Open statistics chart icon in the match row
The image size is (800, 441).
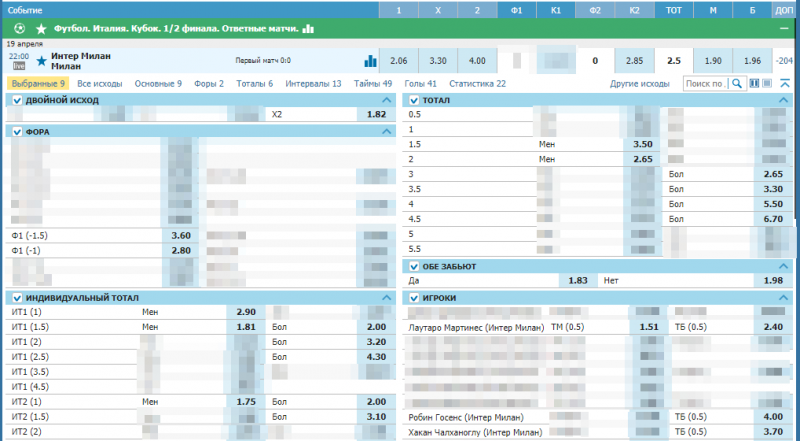(x=370, y=60)
